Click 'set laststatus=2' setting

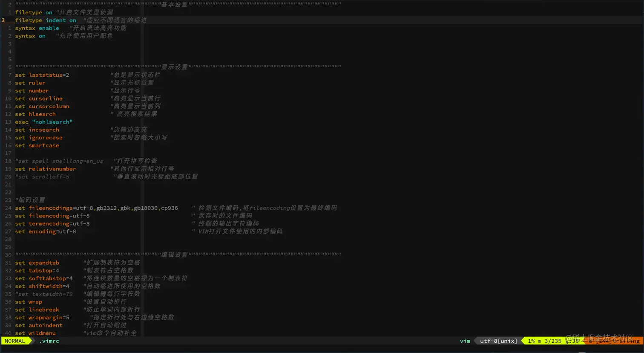tap(42, 75)
